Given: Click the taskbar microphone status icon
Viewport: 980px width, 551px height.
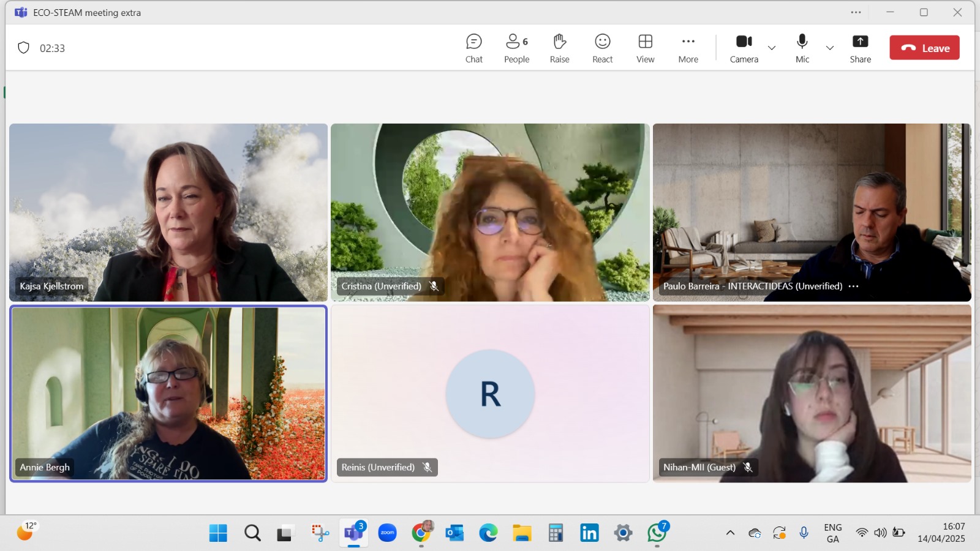Looking at the screenshot, I should 804,533.
